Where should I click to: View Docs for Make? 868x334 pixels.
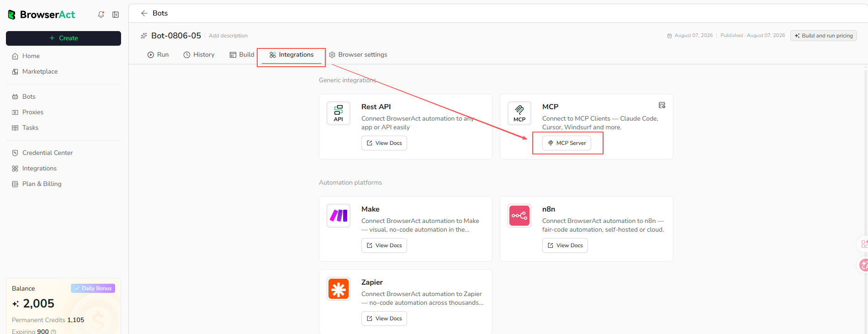point(384,245)
